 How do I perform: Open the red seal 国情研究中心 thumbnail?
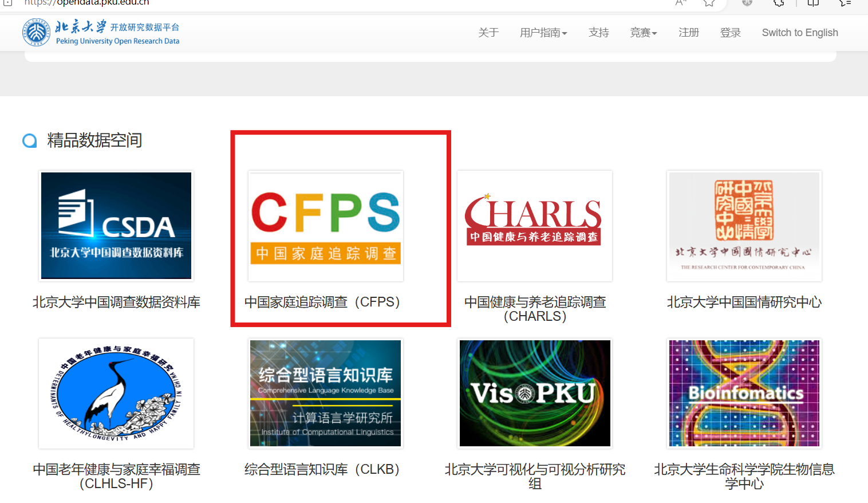pos(744,226)
